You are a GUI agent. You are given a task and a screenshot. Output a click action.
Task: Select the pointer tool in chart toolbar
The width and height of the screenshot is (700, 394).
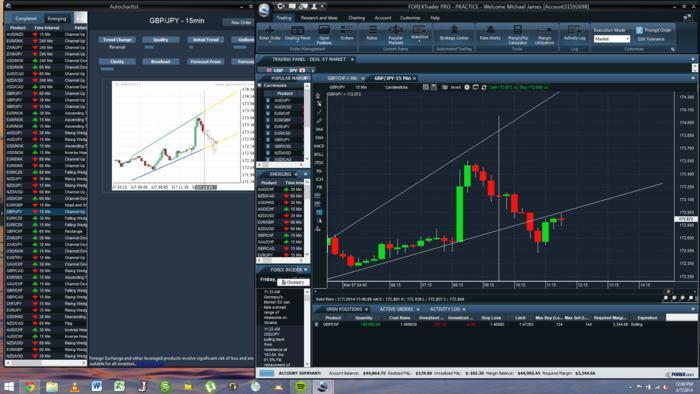319,104
